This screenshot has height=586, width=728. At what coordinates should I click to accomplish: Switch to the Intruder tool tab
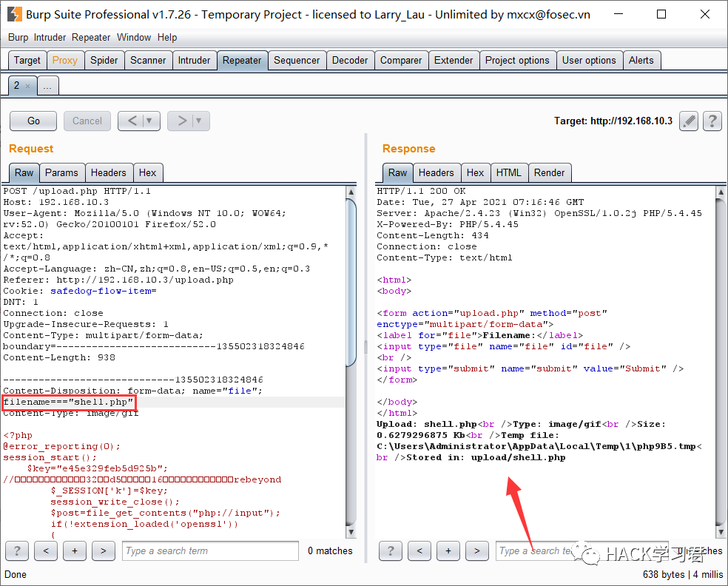tap(194, 61)
